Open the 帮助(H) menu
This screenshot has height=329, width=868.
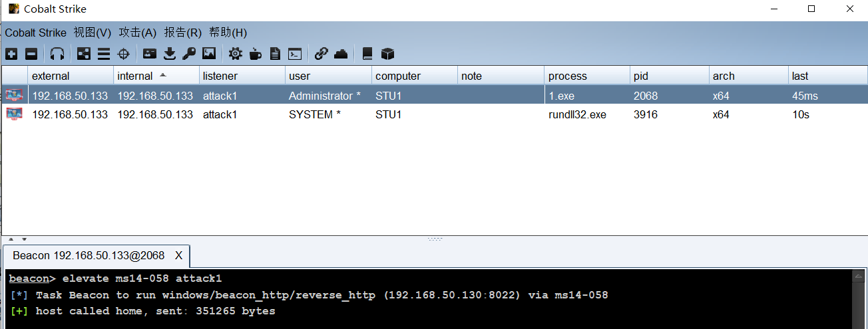pyautogui.click(x=228, y=33)
